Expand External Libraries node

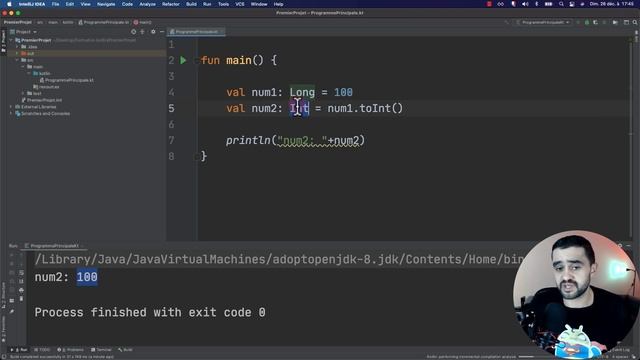tap(11, 107)
